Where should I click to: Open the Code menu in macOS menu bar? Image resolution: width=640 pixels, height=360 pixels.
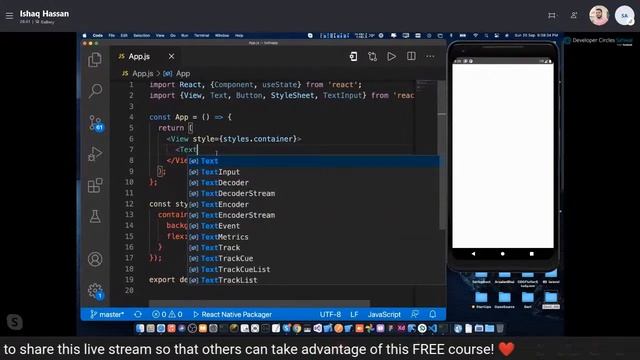(98, 36)
